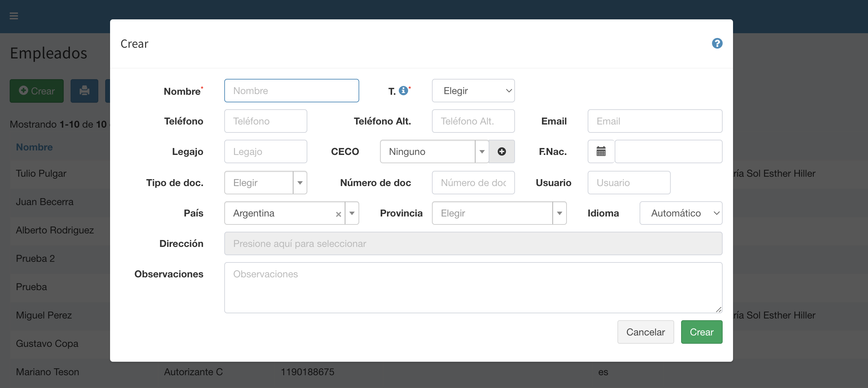The width and height of the screenshot is (868, 388).
Task: Open the T. Elegir dropdown
Action: [473, 91]
